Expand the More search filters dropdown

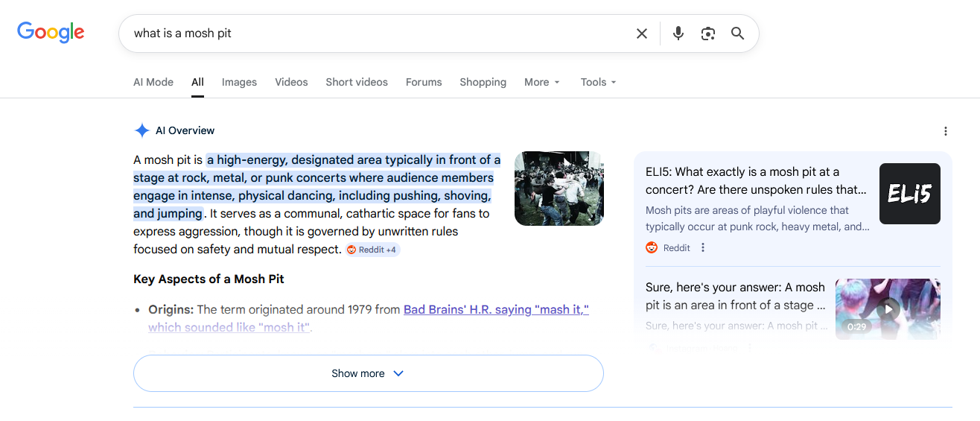pyautogui.click(x=541, y=82)
